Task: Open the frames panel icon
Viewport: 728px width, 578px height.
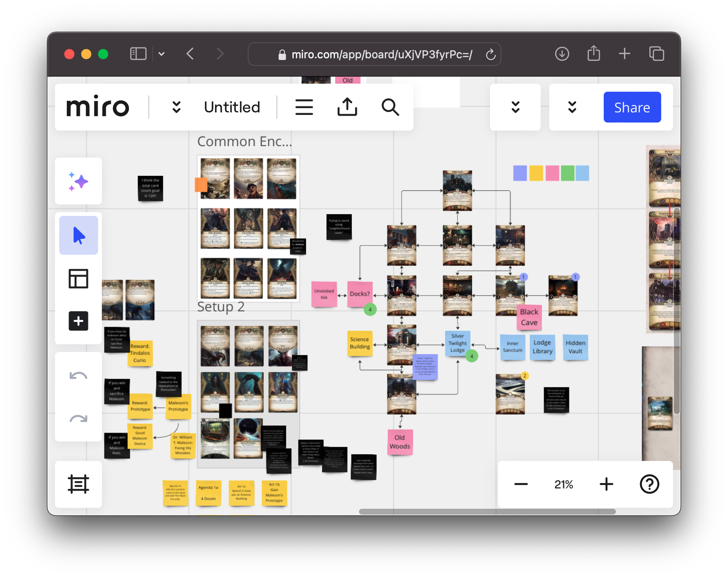Action: pos(79,484)
